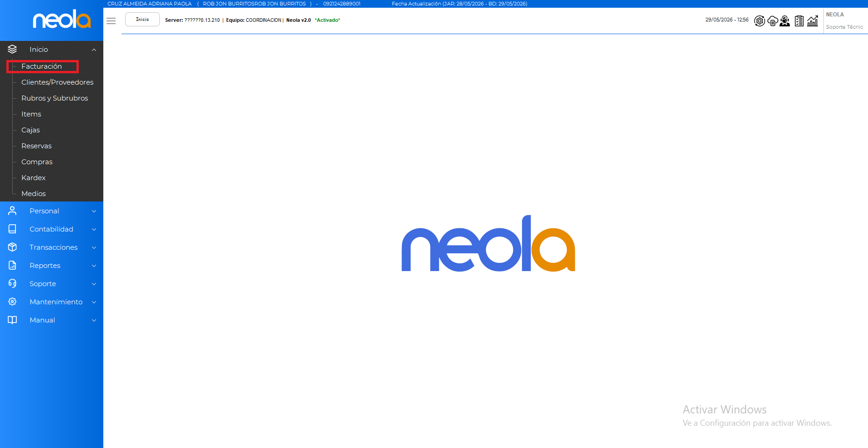The height and width of the screenshot is (448, 868).
Task: Click the Fecha Actualización header text
Action: 460,4
